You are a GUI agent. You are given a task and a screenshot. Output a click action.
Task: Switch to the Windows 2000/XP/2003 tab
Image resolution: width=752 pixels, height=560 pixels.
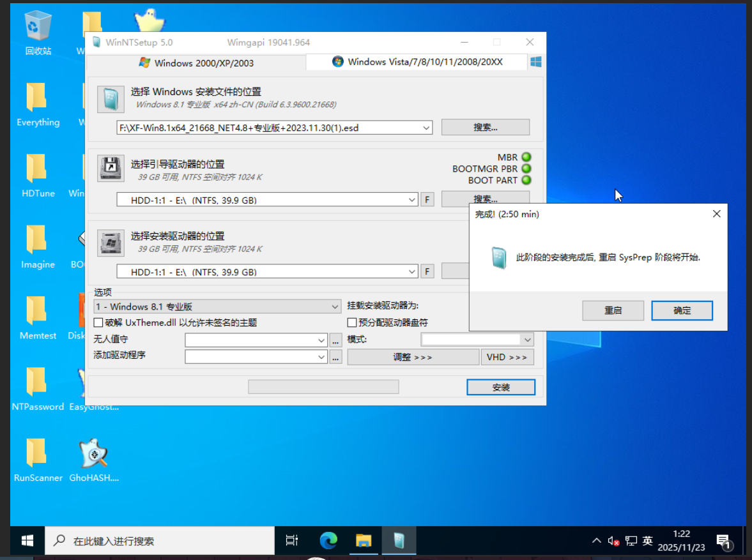click(x=197, y=63)
